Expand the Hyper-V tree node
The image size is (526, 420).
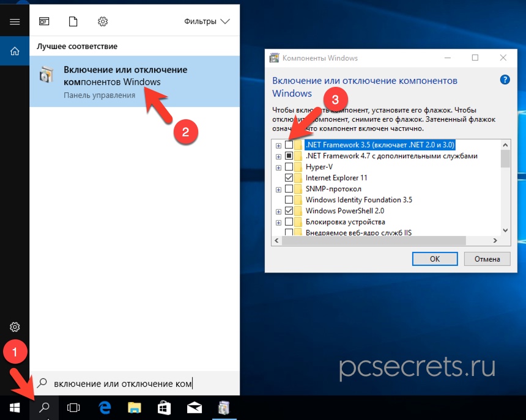(278, 167)
